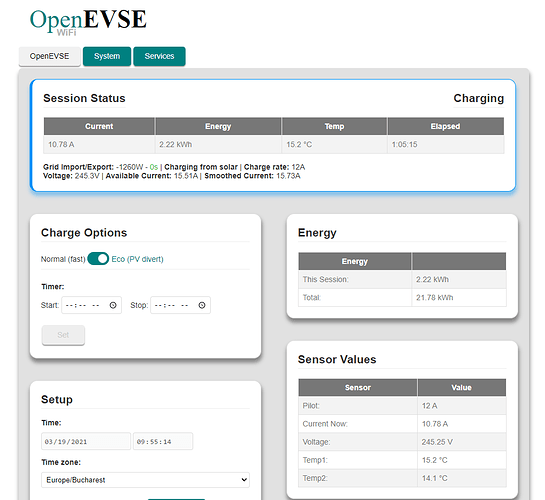Click the Session Status heading
Viewport: 545px width, 500px height.
(84, 98)
